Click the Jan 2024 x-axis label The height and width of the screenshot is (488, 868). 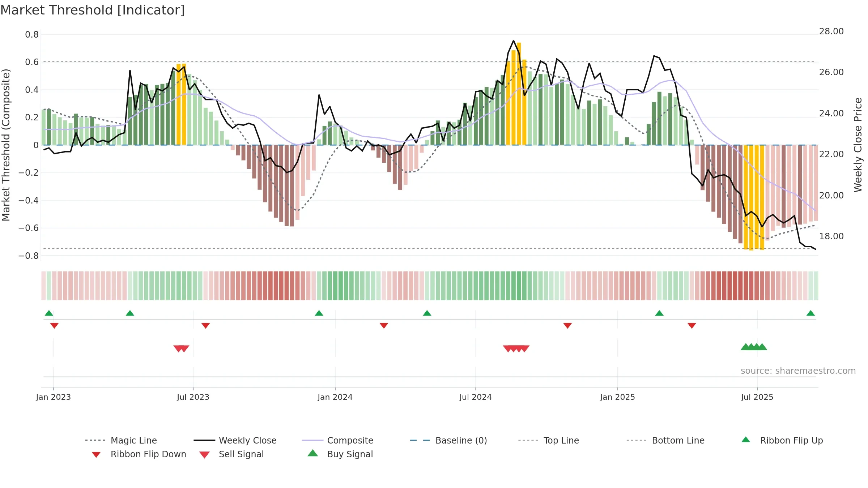[335, 397]
